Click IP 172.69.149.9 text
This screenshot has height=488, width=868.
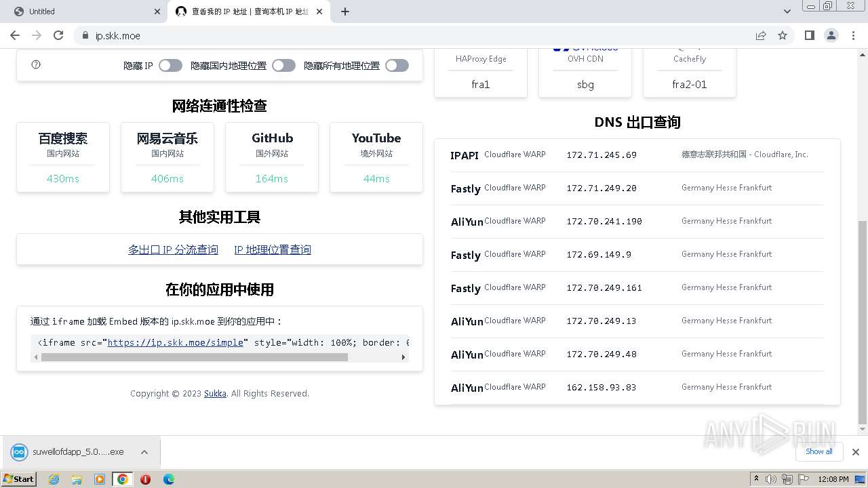599,255
